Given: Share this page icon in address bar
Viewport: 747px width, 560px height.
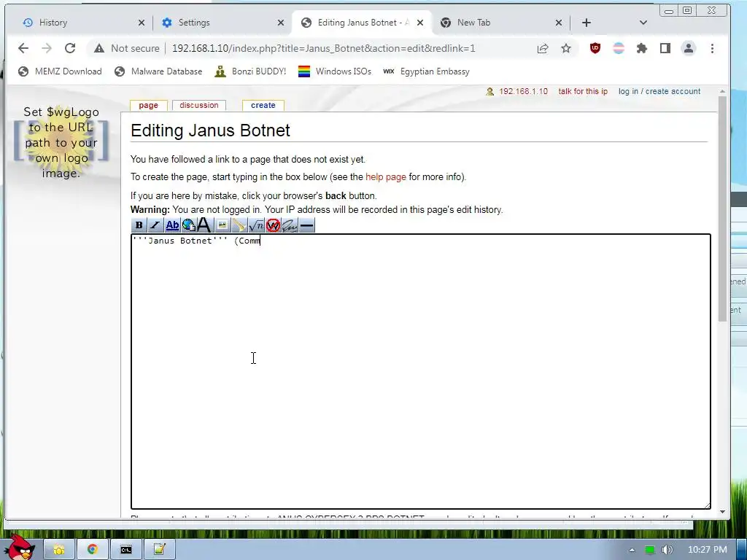Looking at the screenshot, I should [x=543, y=48].
